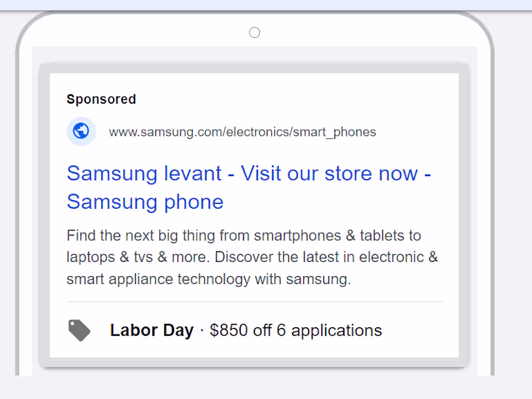Click the bold 'Labor Day' promotion text
This screenshot has height=399, width=532.
tap(152, 330)
